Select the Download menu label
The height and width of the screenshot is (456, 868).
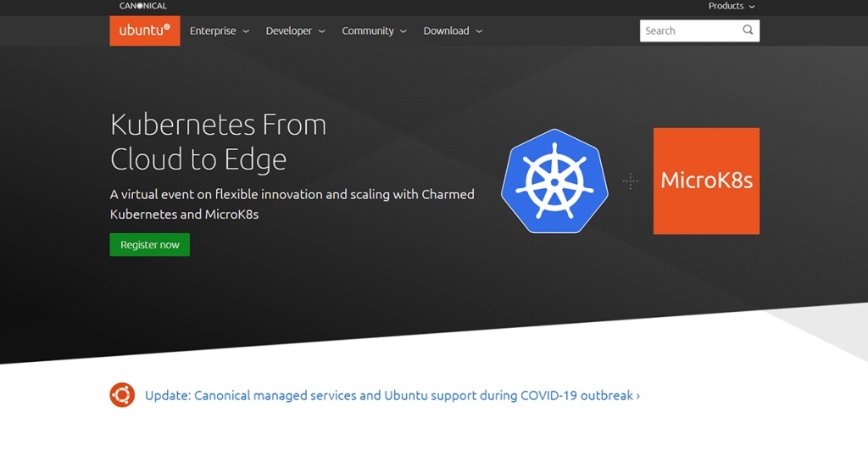[x=446, y=31]
